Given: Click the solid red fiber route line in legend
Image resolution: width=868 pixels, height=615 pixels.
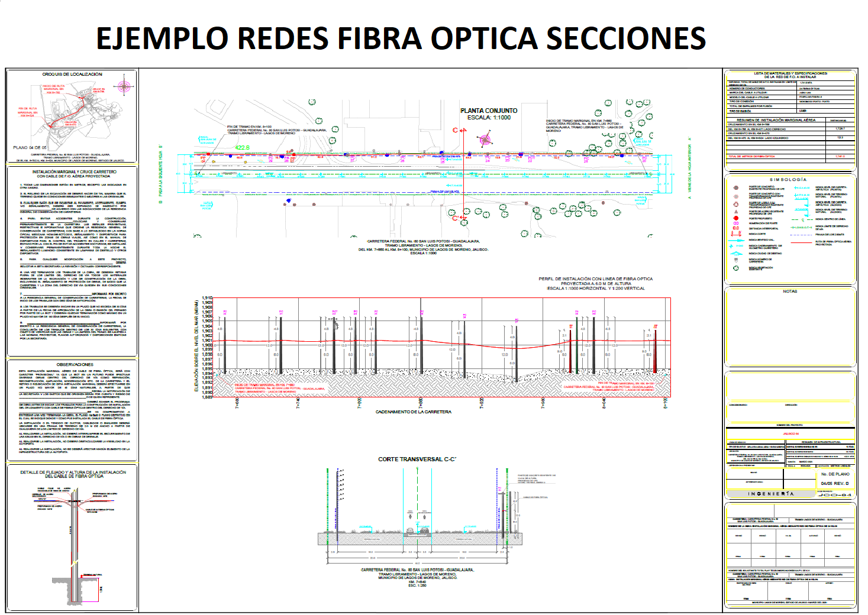Looking at the screenshot, I should tap(801, 242).
